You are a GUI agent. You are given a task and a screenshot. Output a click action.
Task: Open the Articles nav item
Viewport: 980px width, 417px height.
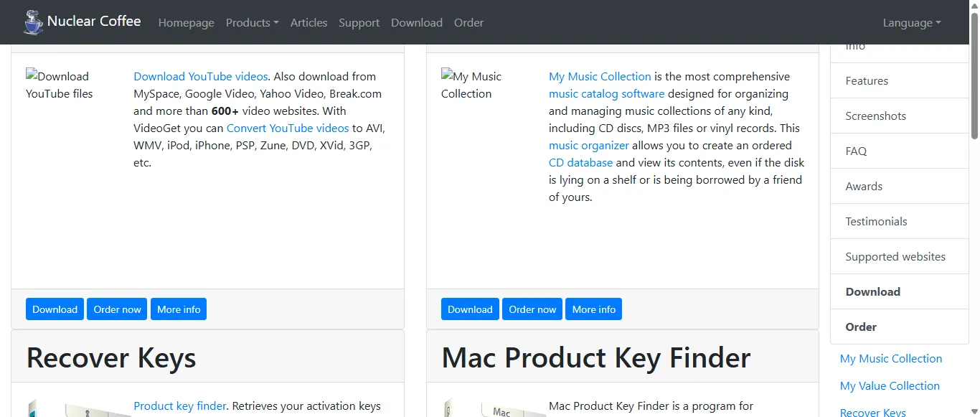308,22
